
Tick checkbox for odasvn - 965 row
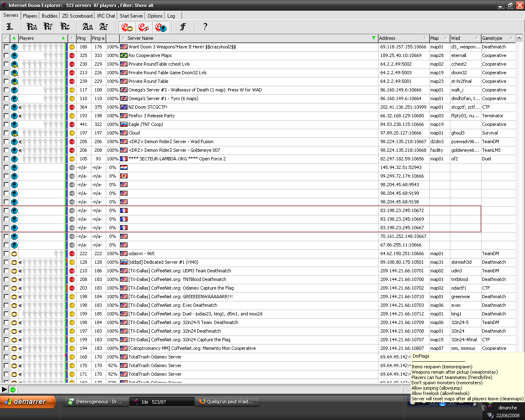coord(6,253)
